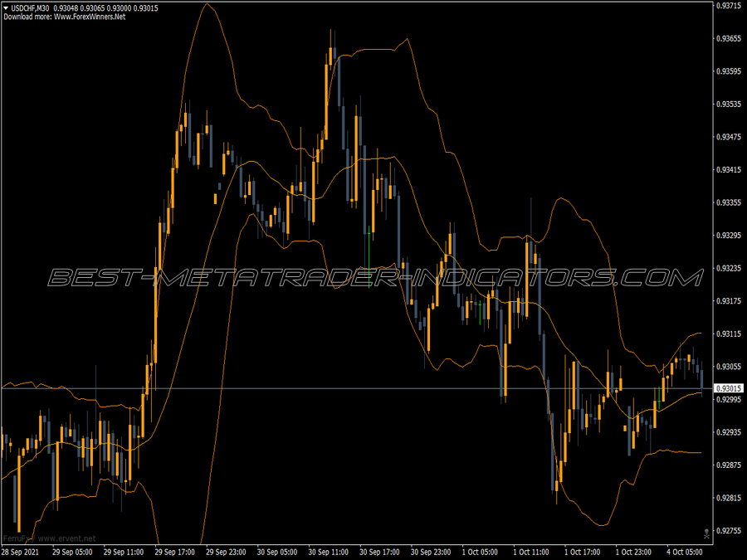Click the current price label 0.93015
The height and width of the screenshot is (560, 747).
(x=729, y=388)
